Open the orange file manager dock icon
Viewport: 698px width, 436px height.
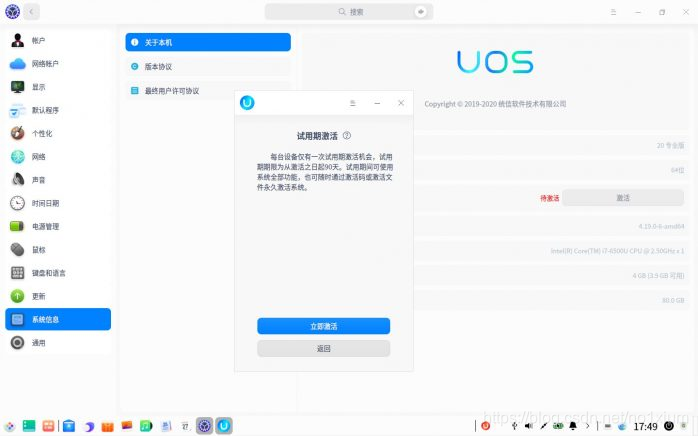(x=108, y=426)
